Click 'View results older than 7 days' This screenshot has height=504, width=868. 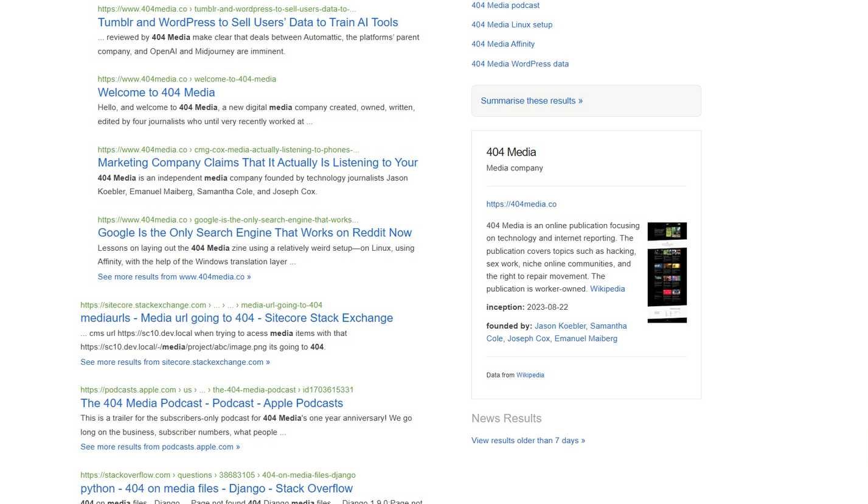click(527, 441)
